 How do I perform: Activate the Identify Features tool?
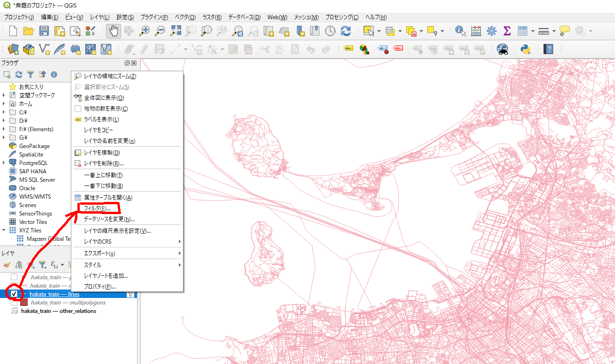tap(461, 31)
